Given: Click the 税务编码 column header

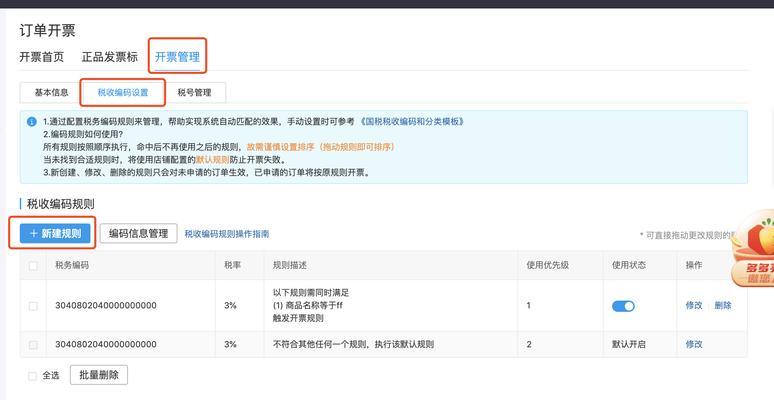Looking at the screenshot, I should (x=72, y=265).
